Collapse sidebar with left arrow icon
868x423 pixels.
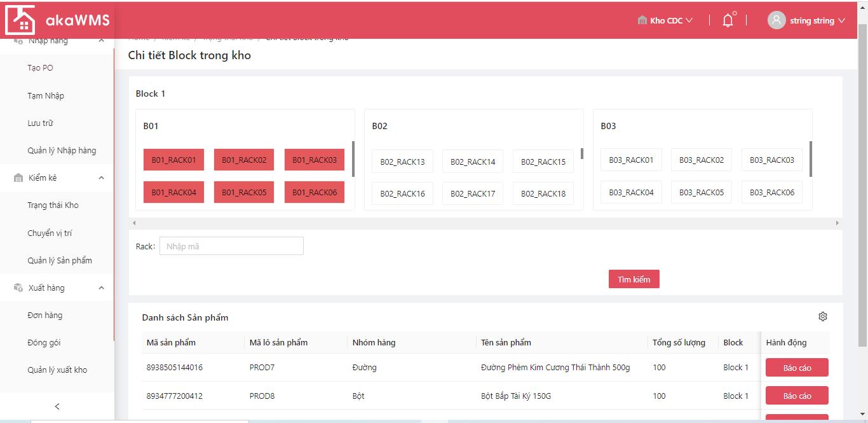click(x=57, y=406)
